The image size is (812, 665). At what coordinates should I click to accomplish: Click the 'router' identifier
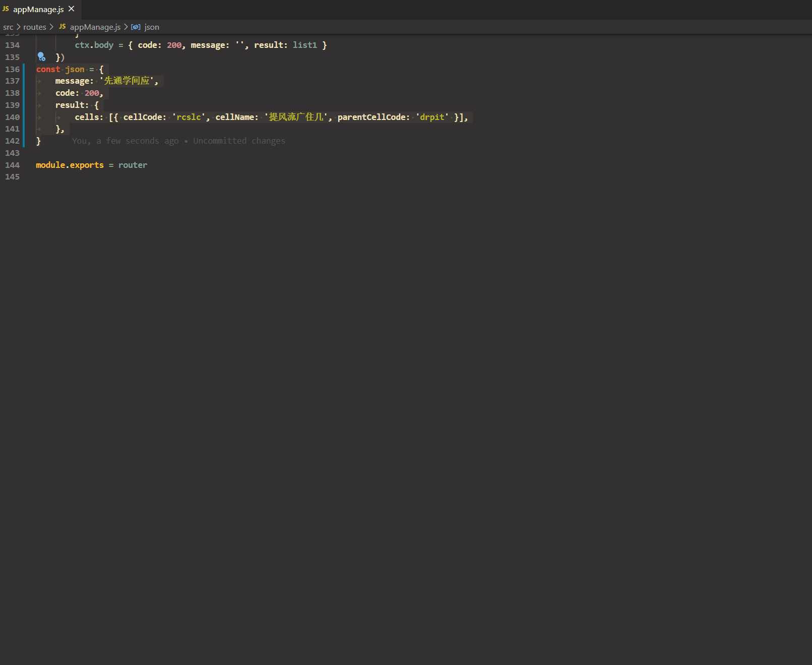pyautogui.click(x=133, y=165)
